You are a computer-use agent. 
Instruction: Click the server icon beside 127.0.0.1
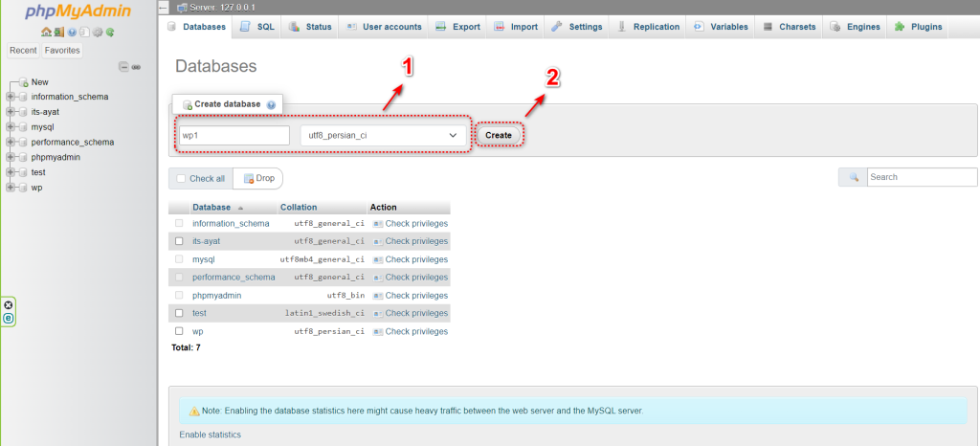click(x=182, y=8)
